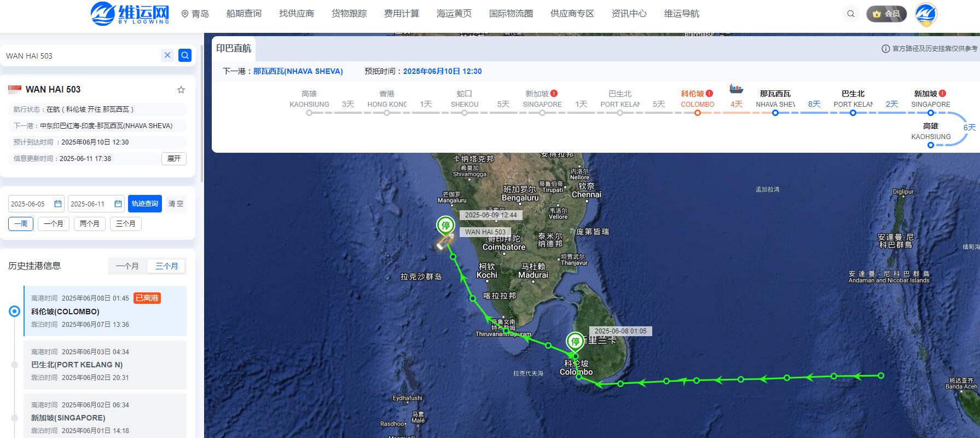
Task: Click the ship icon on route timeline
Action: click(737, 89)
